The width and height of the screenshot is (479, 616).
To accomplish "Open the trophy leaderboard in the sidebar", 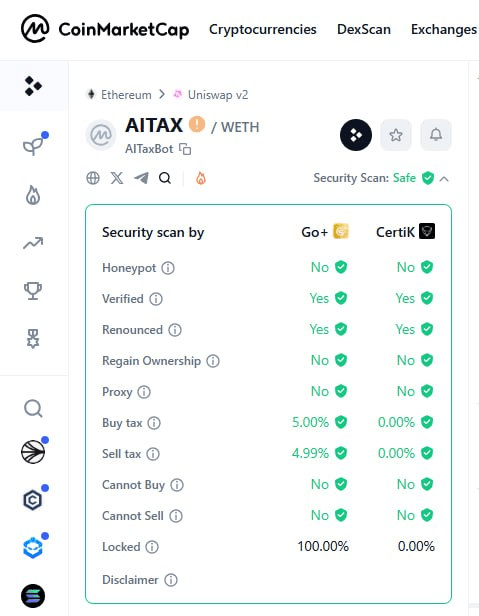I will point(33,291).
